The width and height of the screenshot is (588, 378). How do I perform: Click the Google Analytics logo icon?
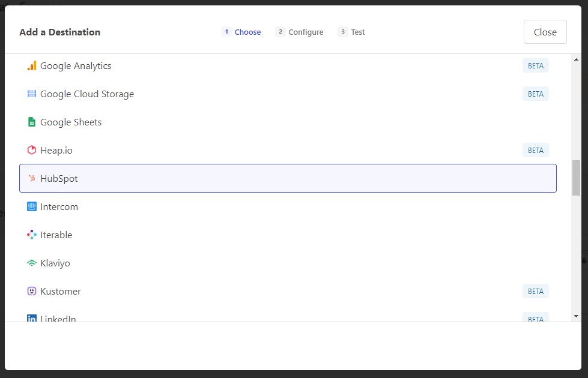point(31,65)
